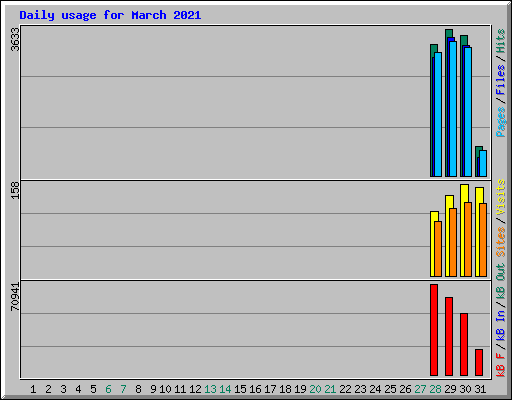Click the 158 axis maximum value
This screenshot has width=512, height=400.
(15, 190)
